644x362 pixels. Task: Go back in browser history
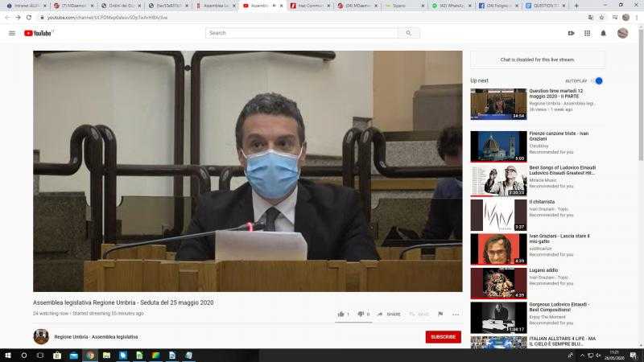7,17
